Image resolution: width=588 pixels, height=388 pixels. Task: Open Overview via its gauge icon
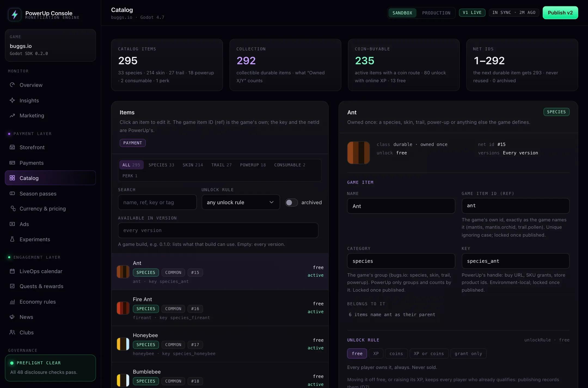[12, 85]
